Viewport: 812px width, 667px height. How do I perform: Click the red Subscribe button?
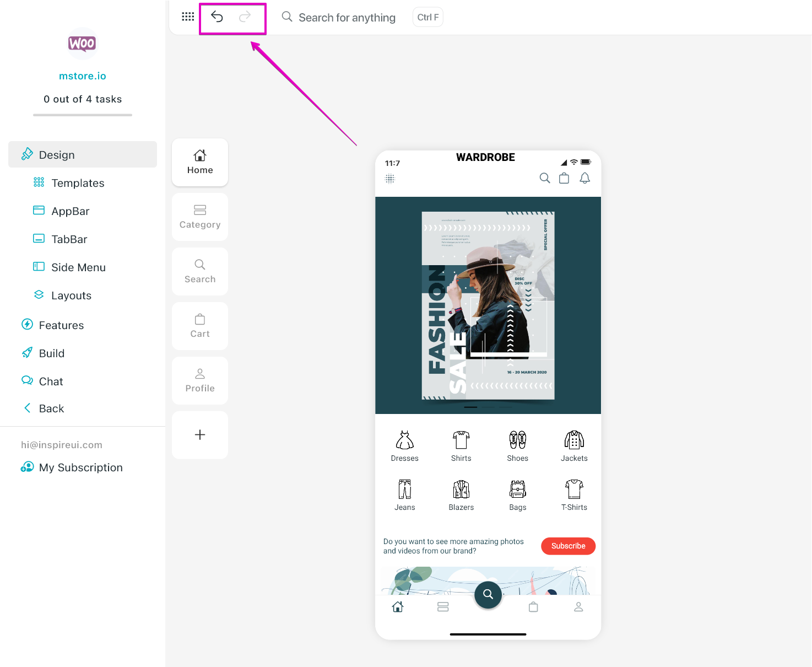568,546
